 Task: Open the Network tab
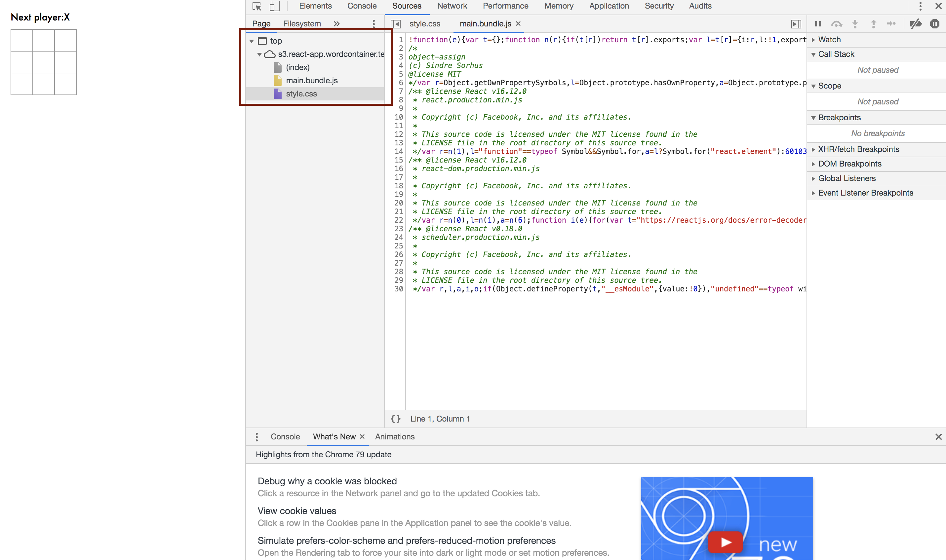pyautogui.click(x=452, y=6)
